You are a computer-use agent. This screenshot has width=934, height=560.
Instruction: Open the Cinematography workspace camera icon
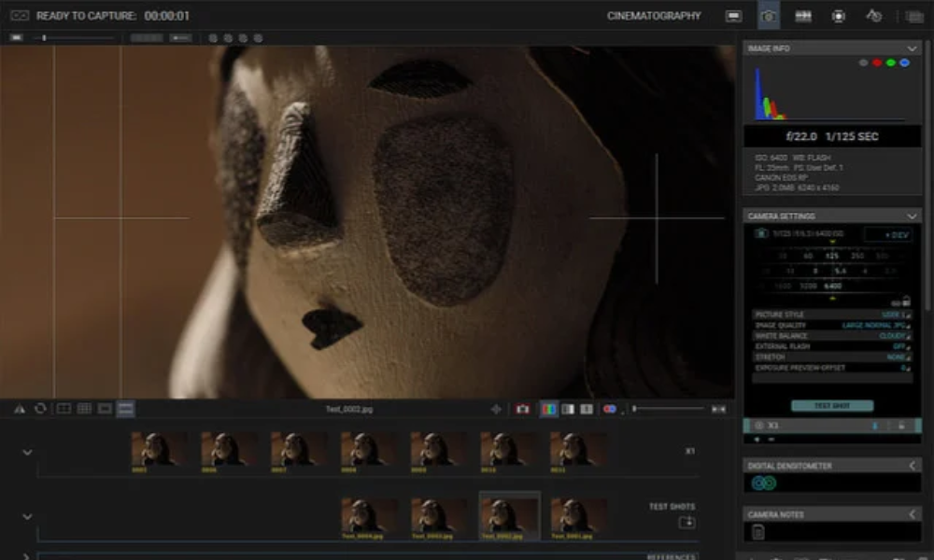pos(769,16)
